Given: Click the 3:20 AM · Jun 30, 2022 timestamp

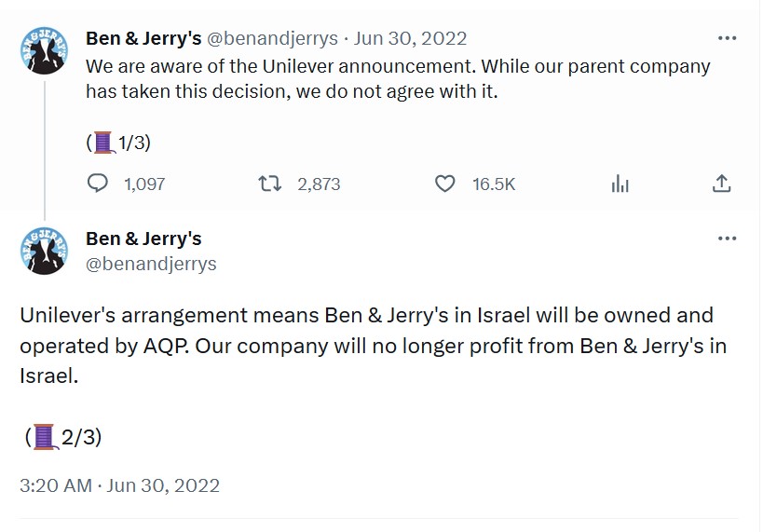Looking at the screenshot, I should (x=119, y=485).
